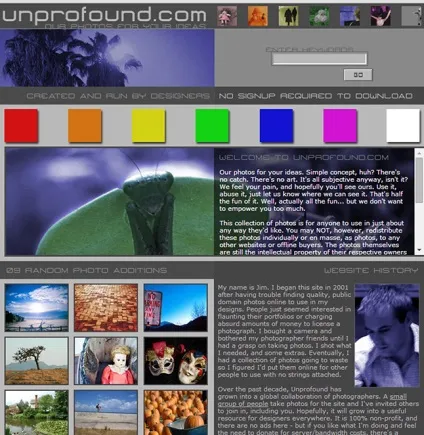Viewport: 424px width, 435px height.
Task: Pick the orange color swatch
Action: [x=85, y=126]
